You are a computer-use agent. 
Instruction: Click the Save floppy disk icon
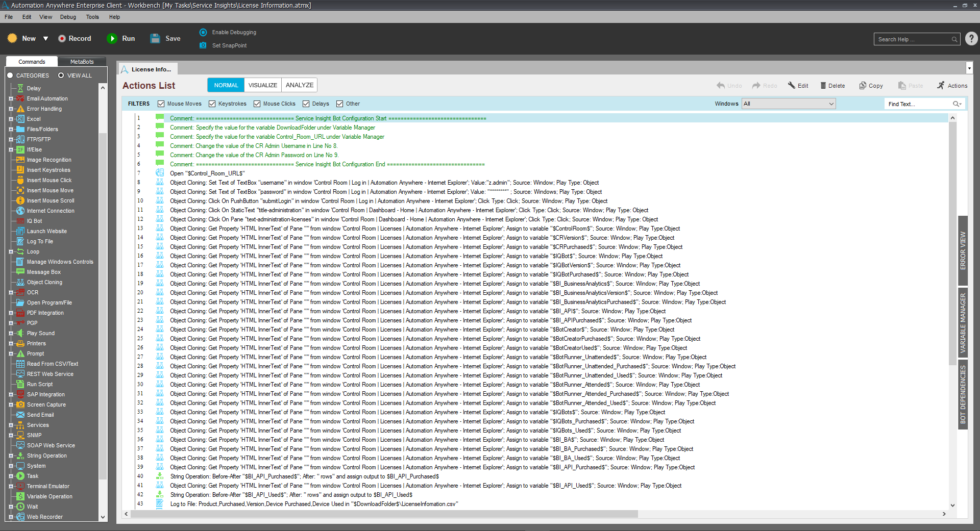tap(155, 39)
